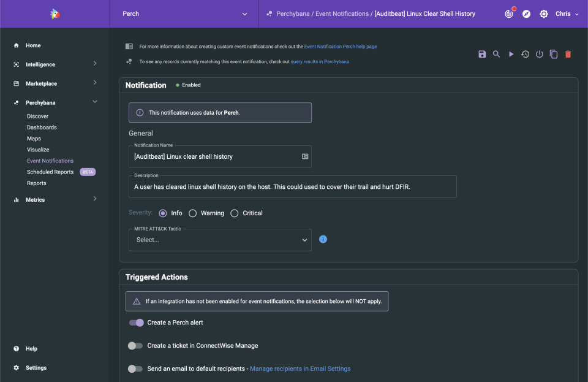The image size is (588, 382).
Task: Click the warning triangle icon in integration notice
Action: tap(137, 301)
